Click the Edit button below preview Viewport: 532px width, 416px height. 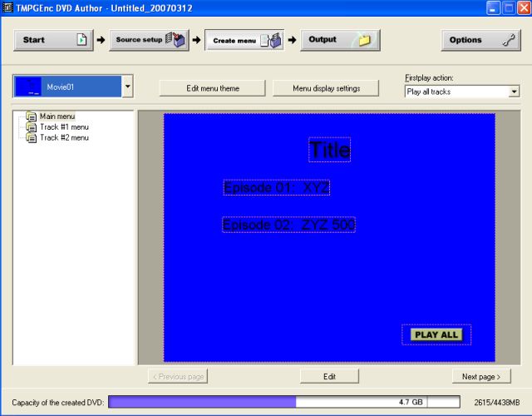(x=329, y=376)
